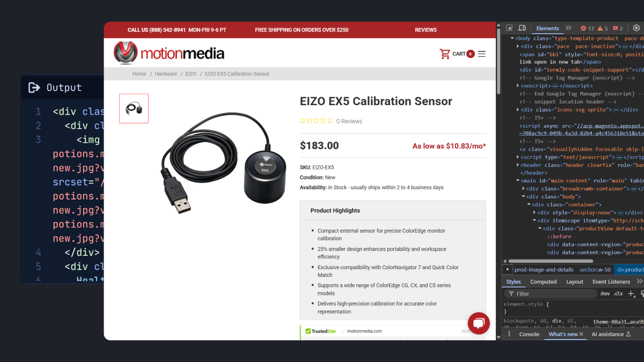The image size is (644, 362).
Task: Focus the styles Filter input field
Action: tap(550, 293)
